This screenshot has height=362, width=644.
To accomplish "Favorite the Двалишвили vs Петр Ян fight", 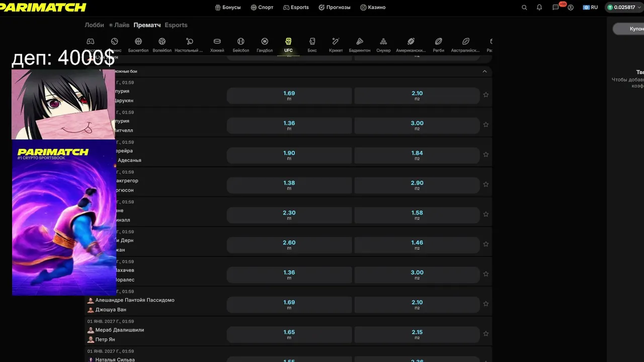I will (486, 334).
